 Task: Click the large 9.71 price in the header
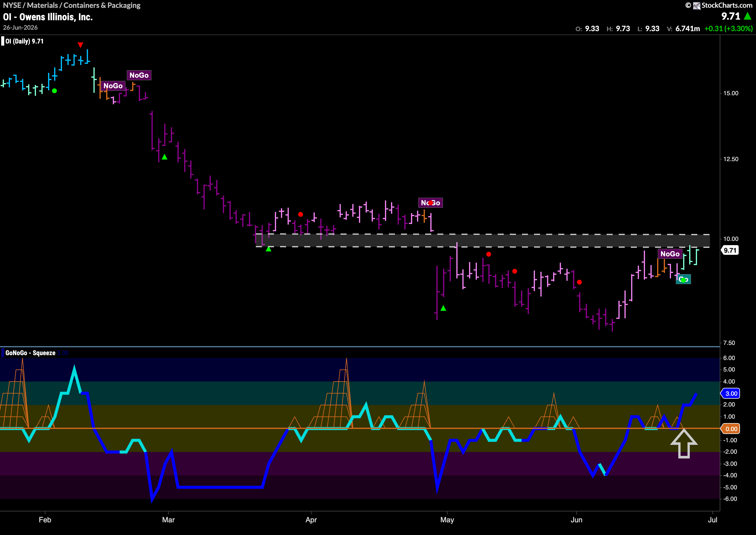731,16
